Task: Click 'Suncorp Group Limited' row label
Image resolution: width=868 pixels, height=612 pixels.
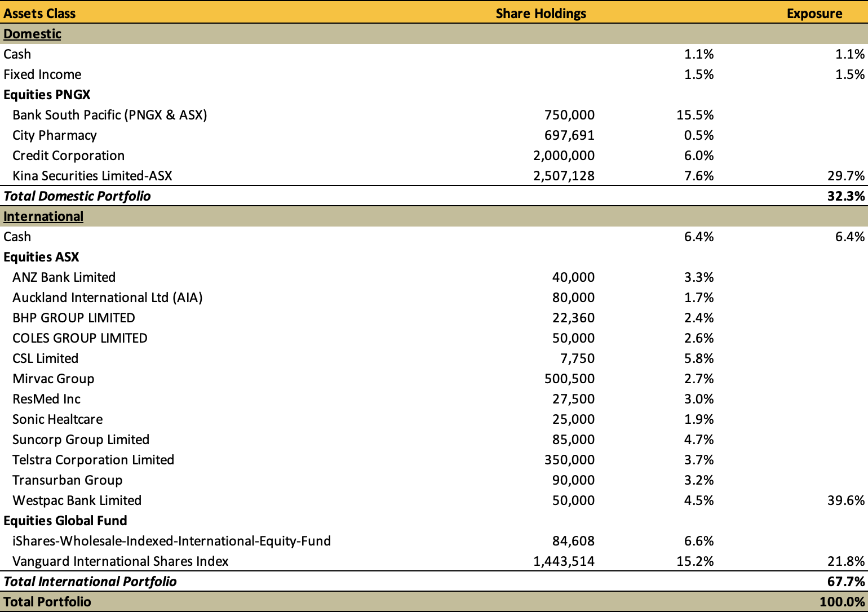Action: [81, 440]
